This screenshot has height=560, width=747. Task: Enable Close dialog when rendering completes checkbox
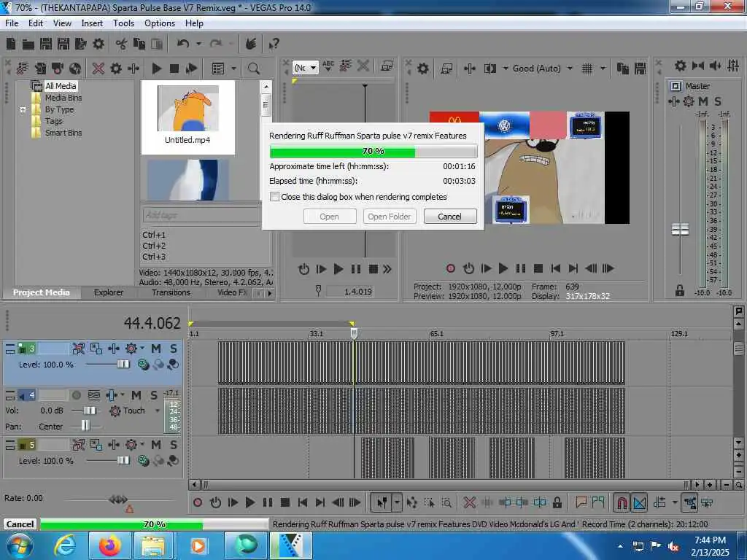tap(274, 197)
